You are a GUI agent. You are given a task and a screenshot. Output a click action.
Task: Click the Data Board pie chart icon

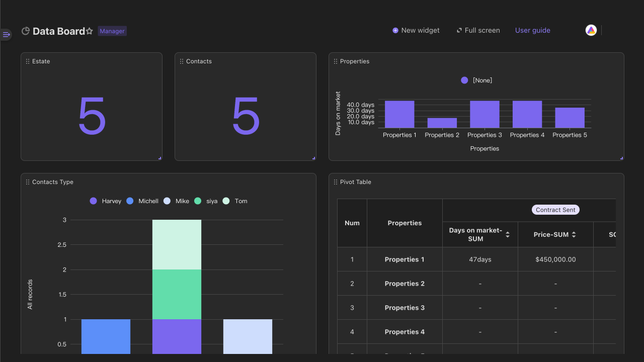(x=26, y=31)
